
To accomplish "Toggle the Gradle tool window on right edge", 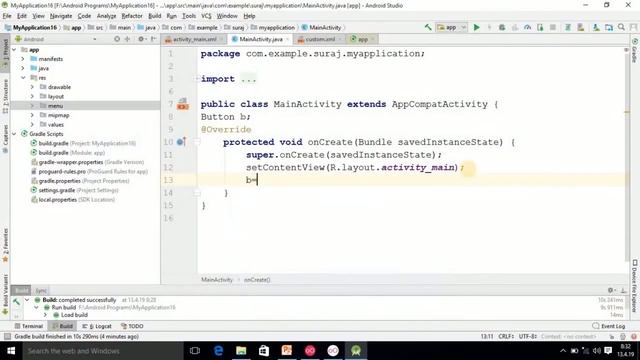I will point(635,50).
